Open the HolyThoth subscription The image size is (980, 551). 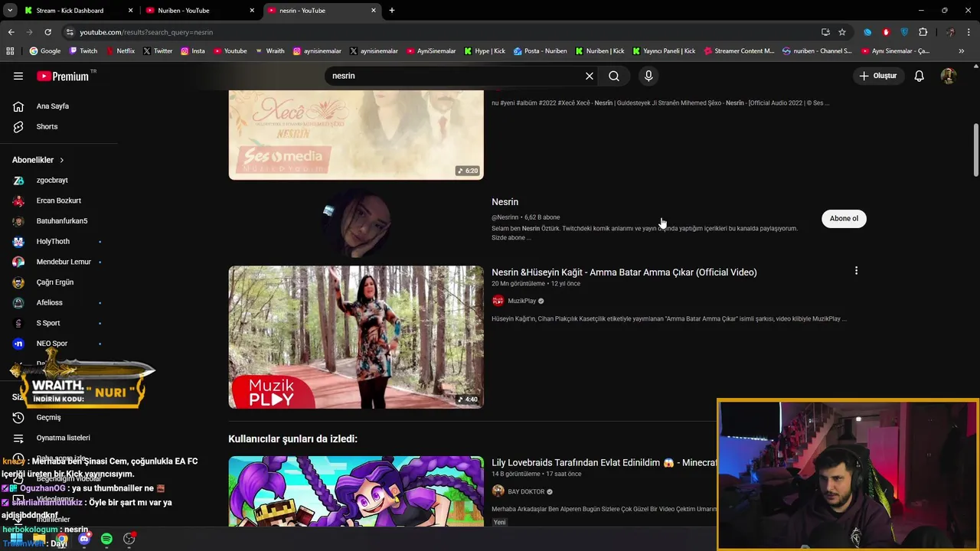click(x=53, y=242)
